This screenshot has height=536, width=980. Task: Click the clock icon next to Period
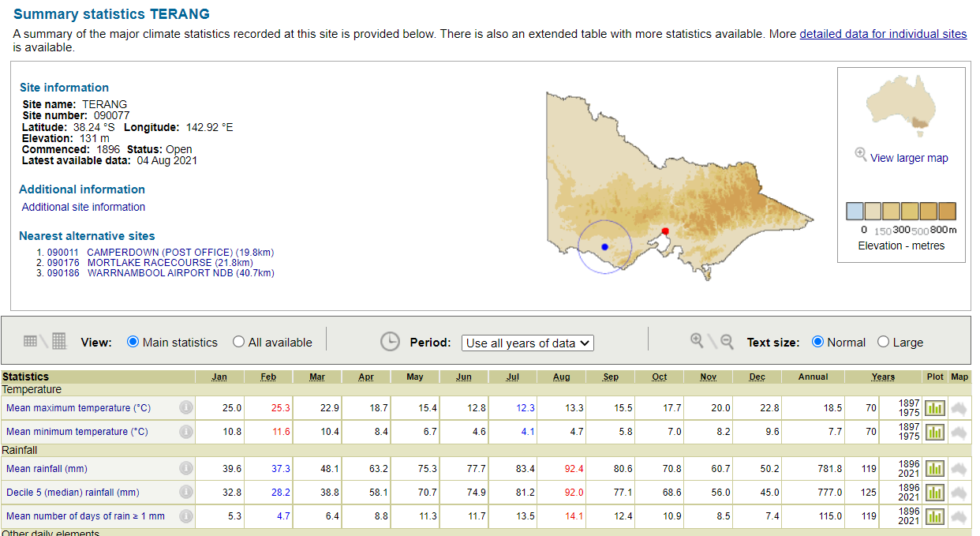click(391, 340)
